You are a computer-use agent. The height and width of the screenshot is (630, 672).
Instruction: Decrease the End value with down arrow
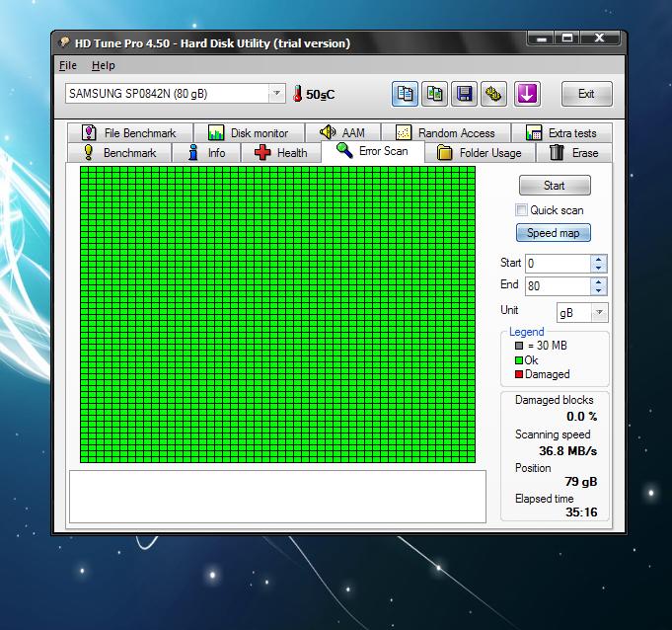tap(598, 290)
